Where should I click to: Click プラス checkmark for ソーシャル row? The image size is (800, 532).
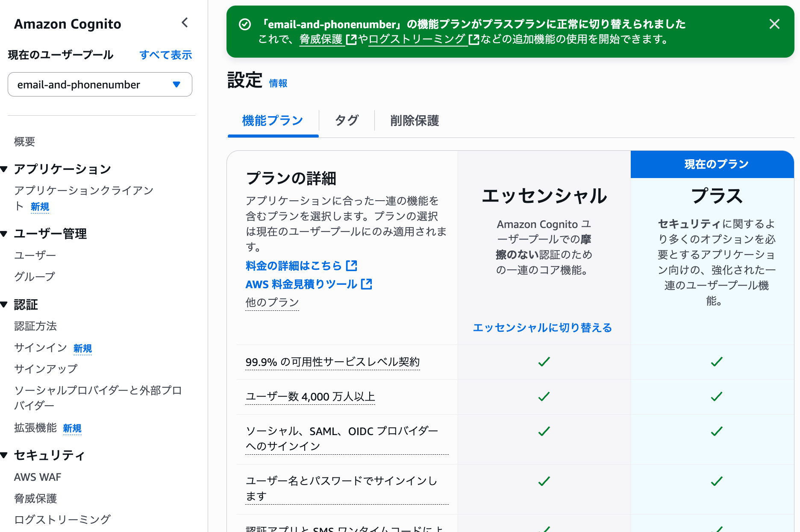tap(717, 431)
